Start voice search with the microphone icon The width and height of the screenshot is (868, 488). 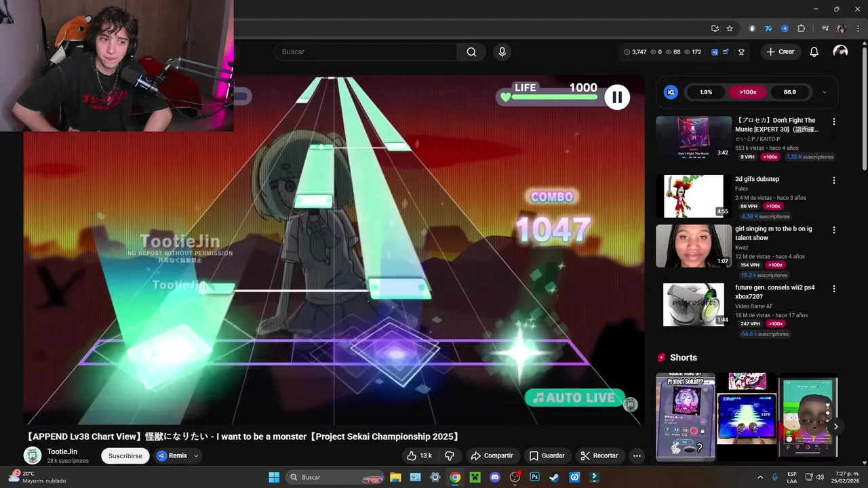pos(502,52)
